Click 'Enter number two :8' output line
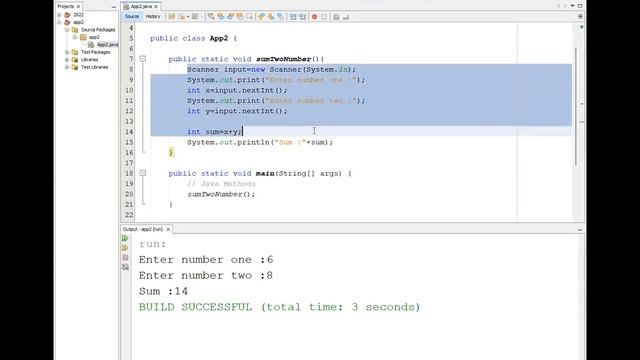This screenshot has height=360, width=640. coord(206,276)
